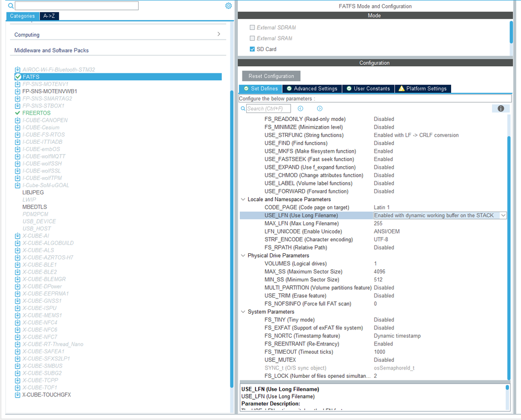Click download icon beside X-CUBE-BLE1
The height and width of the screenshot is (420, 521).
point(18,265)
